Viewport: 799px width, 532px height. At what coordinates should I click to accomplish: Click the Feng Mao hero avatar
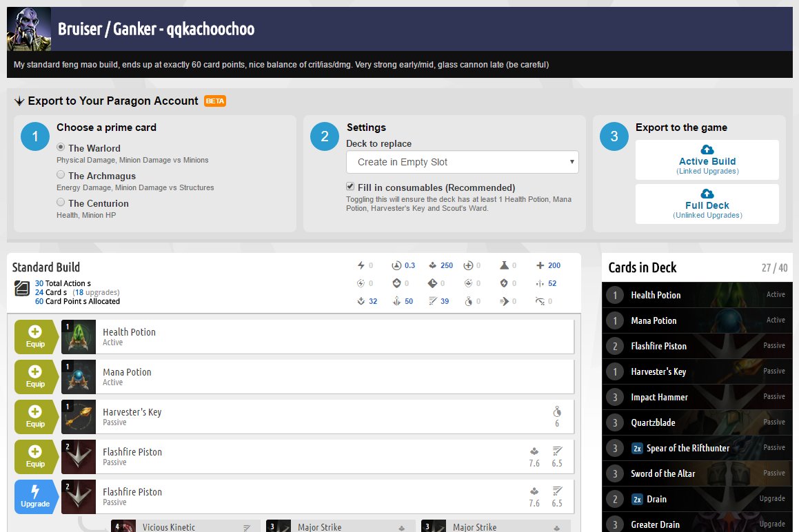click(x=29, y=29)
